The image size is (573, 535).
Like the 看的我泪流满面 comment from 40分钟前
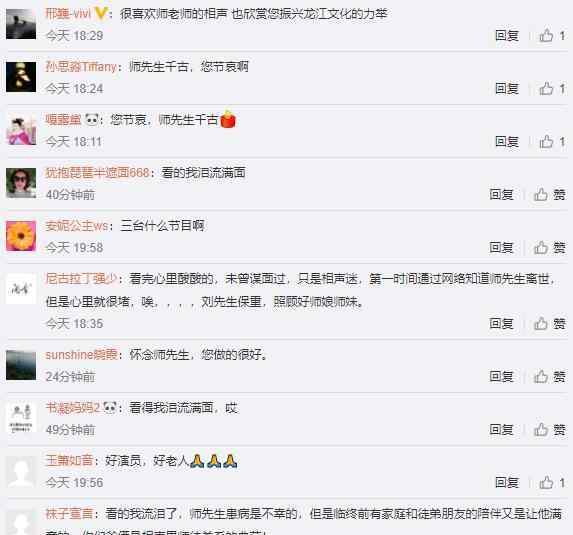click(x=549, y=194)
